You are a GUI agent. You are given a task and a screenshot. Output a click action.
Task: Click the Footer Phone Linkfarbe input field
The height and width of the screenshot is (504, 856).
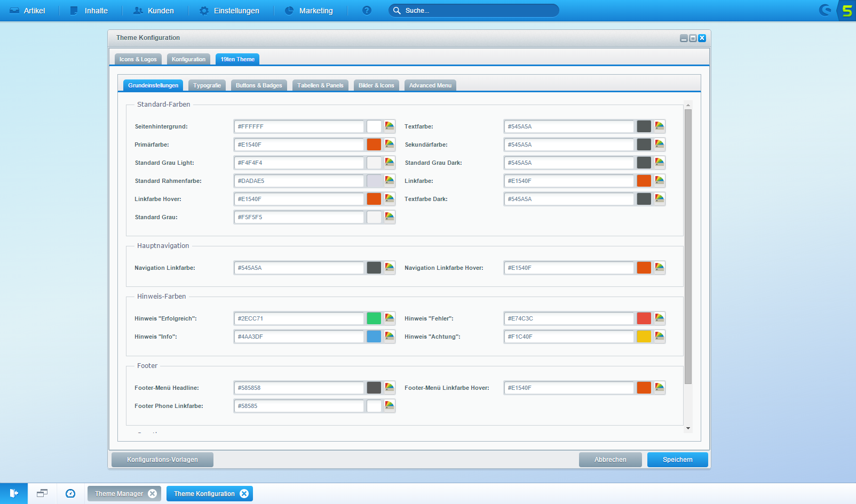pyautogui.click(x=299, y=406)
